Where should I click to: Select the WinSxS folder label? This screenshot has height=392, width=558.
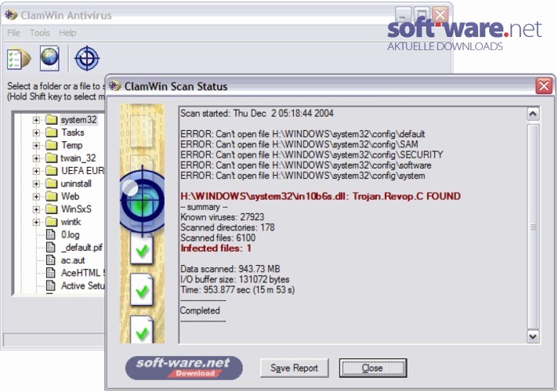tap(76, 209)
